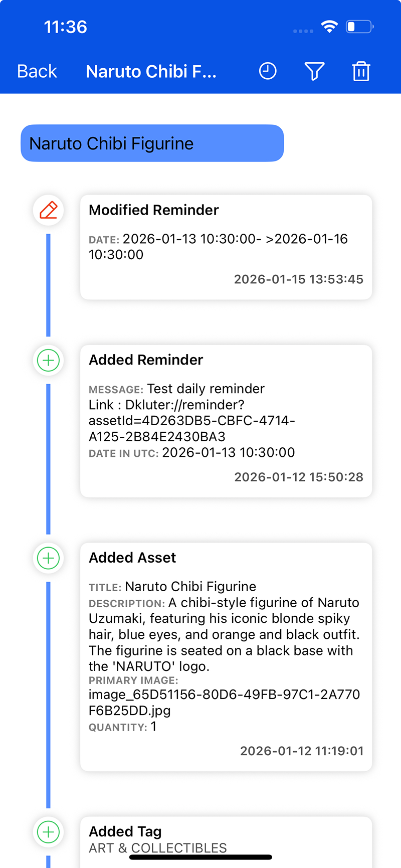The width and height of the screenshot is (401, 868).
Task: Tap the Naruto Chibi Figurine title pill
Action: (152, 143)
